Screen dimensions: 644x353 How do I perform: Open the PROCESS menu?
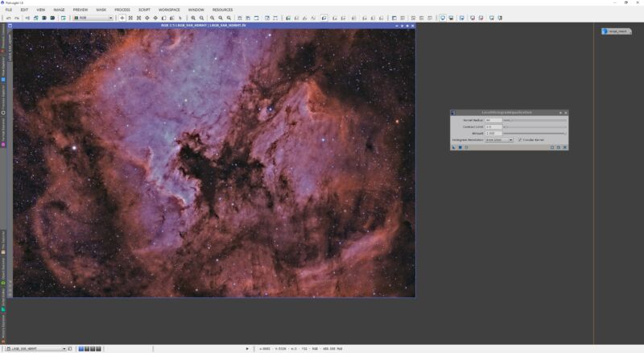[122, 10]
